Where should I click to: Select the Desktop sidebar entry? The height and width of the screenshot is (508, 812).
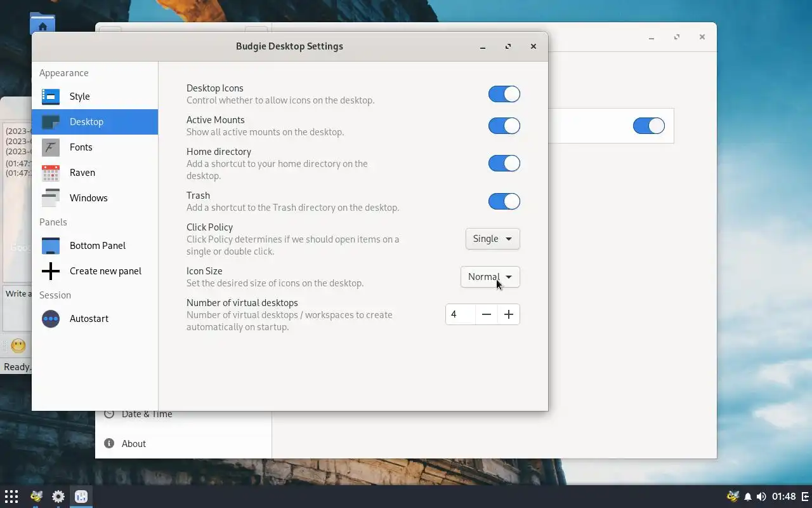[95, 122]
